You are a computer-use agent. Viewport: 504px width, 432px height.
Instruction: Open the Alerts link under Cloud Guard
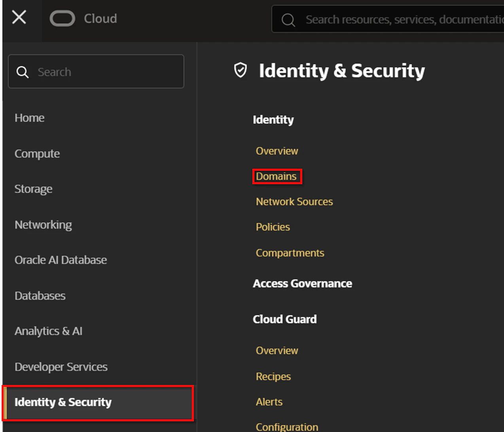pos(269,402)
